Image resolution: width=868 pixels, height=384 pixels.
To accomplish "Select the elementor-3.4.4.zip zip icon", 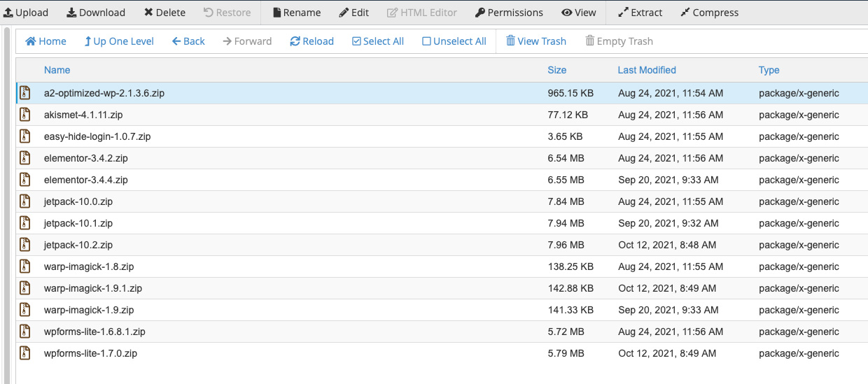I will coord(25,180).
